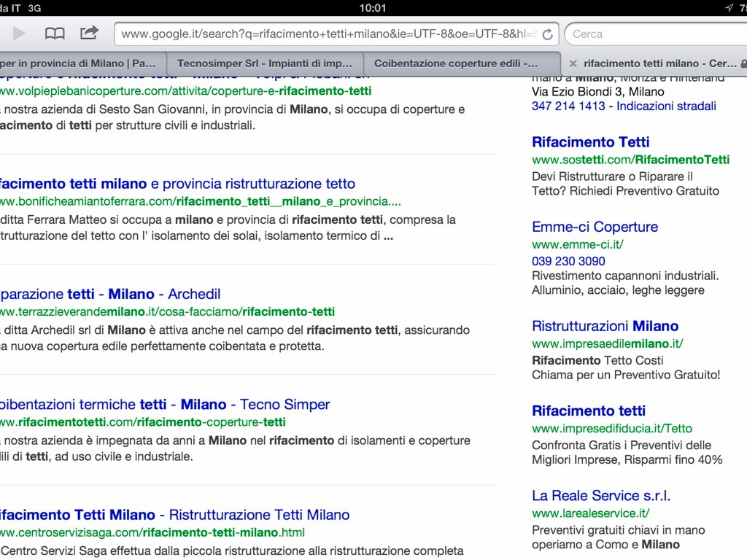Call the 039 230 3090 phone number
This screenshot has width=747, height=560.
tap(568, 261)
